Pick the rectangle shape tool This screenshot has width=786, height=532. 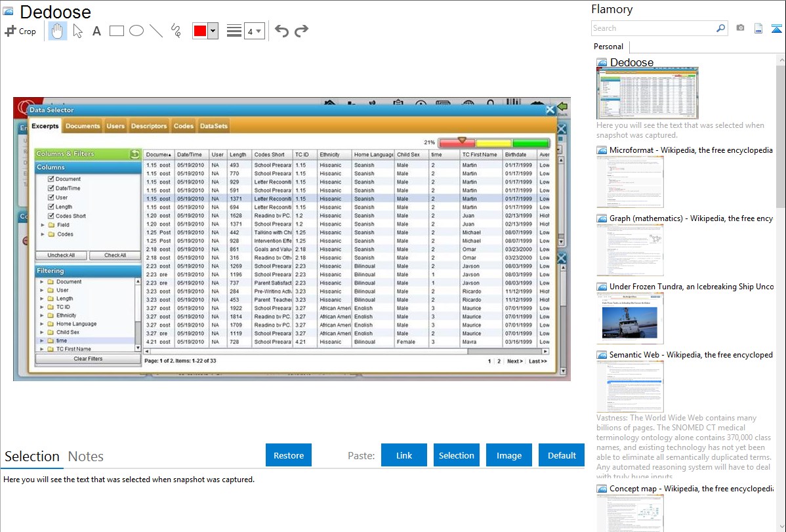(x=117, y=31)
